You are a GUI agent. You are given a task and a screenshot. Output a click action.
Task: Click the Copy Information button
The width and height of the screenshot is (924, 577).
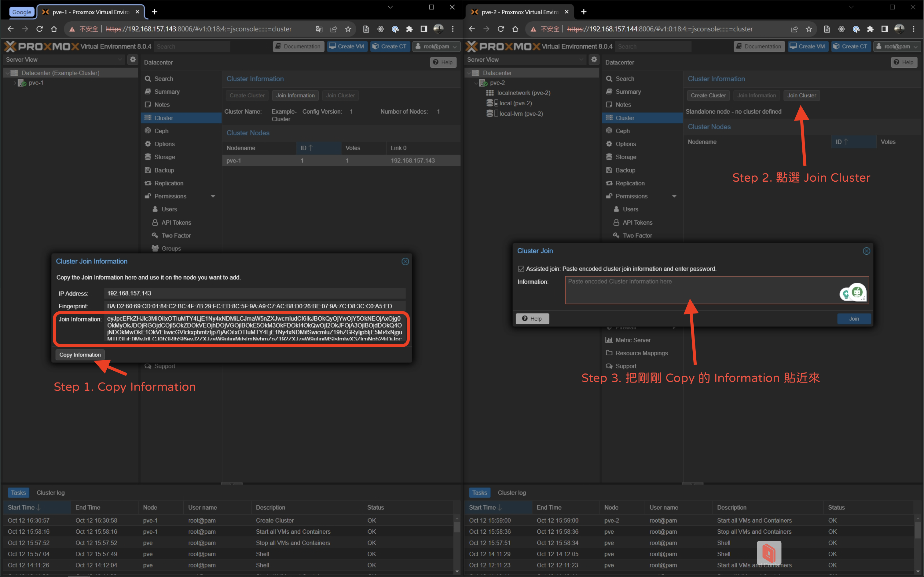(80, 354)
